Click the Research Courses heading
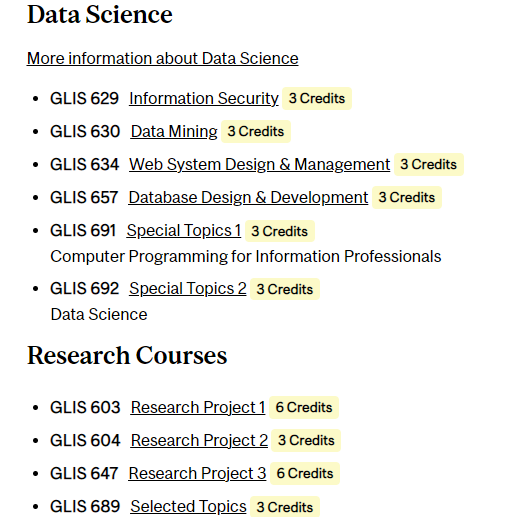Image resolution: width=519 pixels, height=517 pixels. click(x=127, y=356)
